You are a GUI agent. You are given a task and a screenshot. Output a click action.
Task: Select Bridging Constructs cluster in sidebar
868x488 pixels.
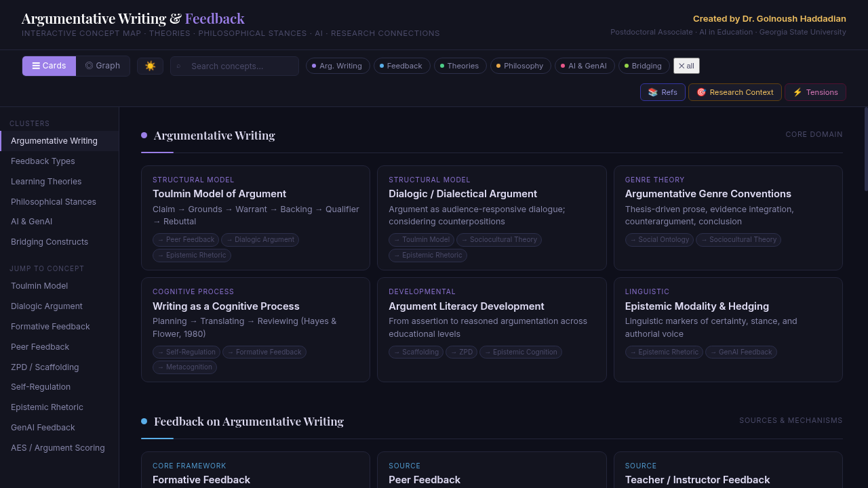[x=60, y=242]
